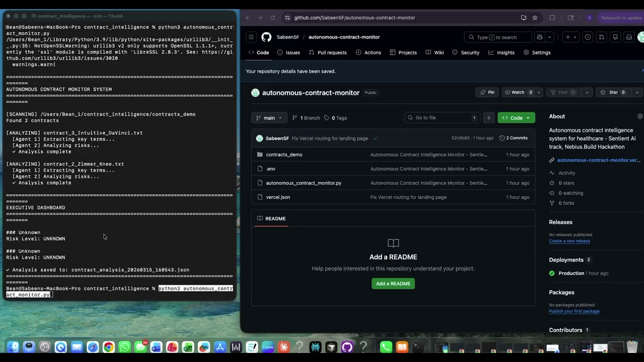Image resolution: width=644 pixels, height=362 pixels.
Task: Open the Copilot options dropdown arrow
Action: [549, 37]
